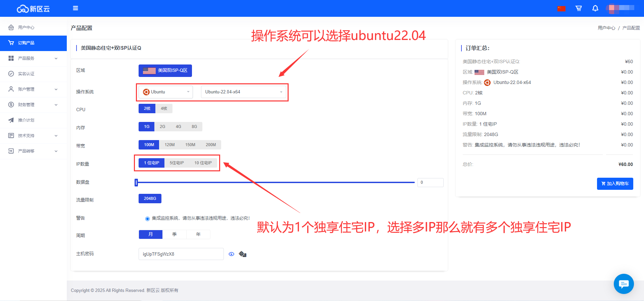Expand the 产品服务 sidebar menu
The width and height of the screenshot is (644, 301).
point(33,58)
